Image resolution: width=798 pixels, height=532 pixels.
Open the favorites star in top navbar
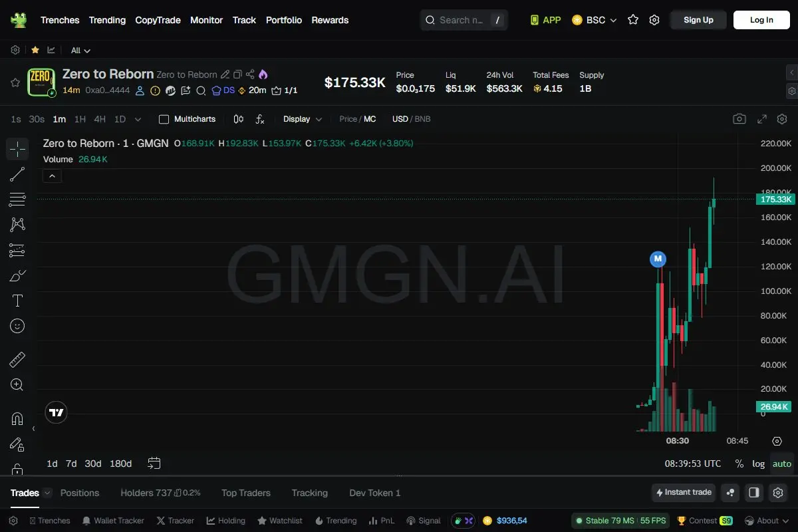coord(633,20)
